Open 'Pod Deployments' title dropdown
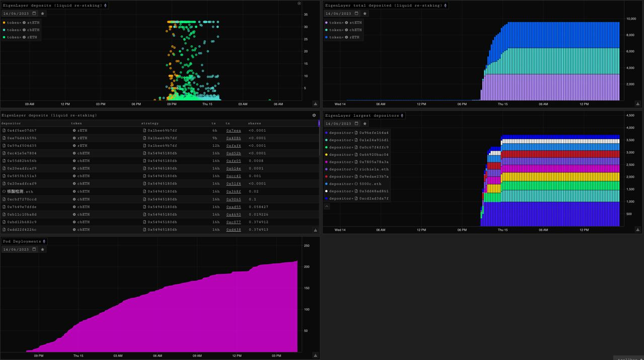 coord(24,241)
